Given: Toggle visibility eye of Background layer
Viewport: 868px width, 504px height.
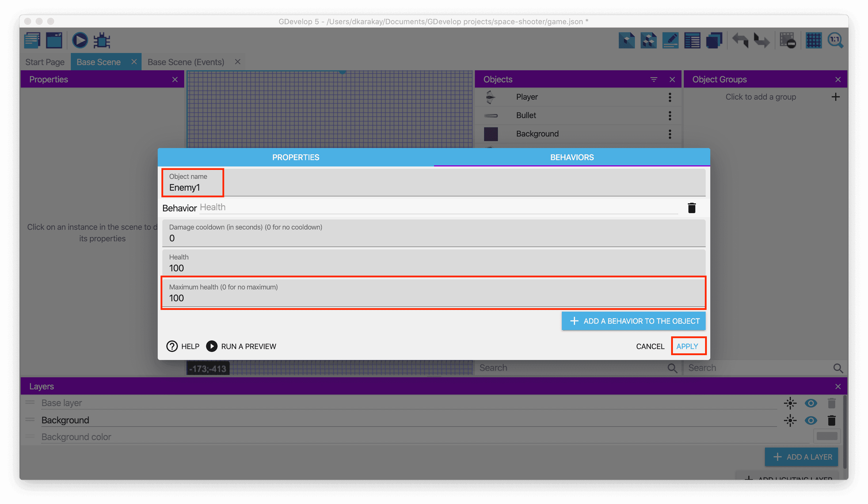Looking at the screenshot, I should coord(811,420).
